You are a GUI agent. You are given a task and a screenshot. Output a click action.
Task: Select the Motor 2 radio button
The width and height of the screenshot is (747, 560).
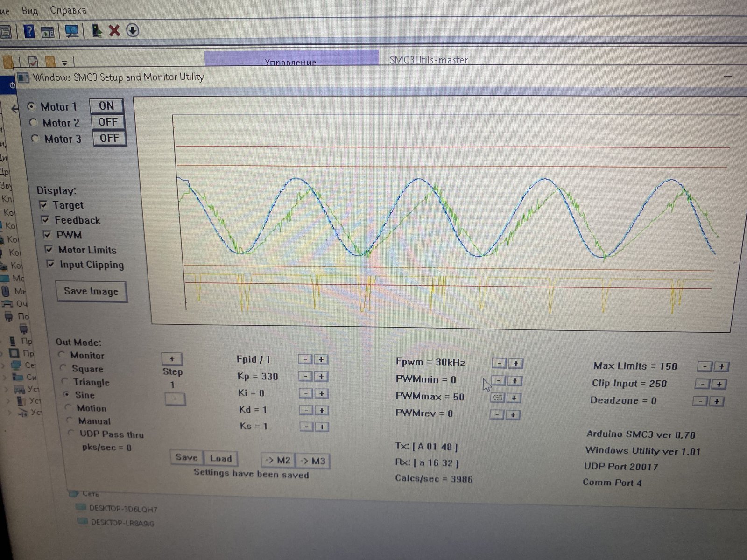pos(33,123)
